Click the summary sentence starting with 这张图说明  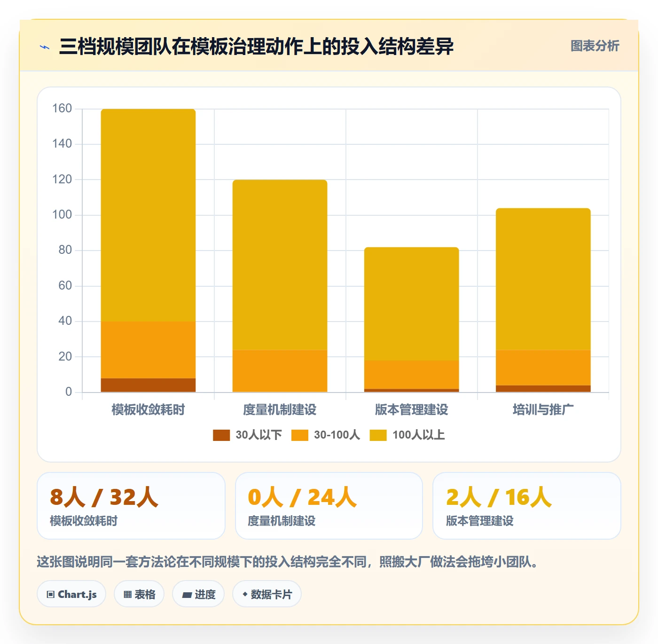pyautogui.click(x=288, y=562)
